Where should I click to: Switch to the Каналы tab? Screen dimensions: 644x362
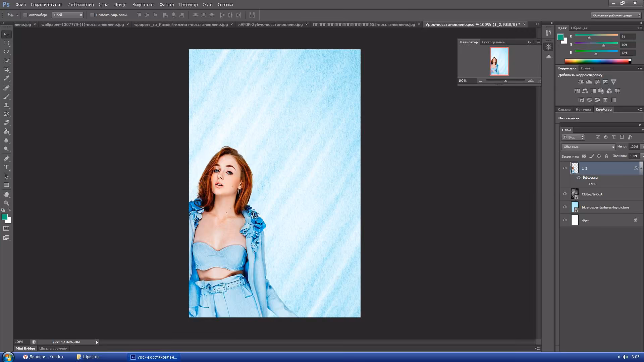point(564,110)
